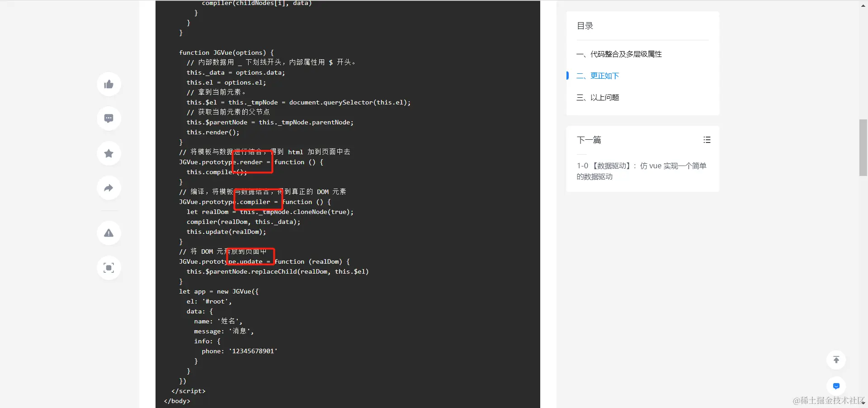Click the code line "phone: '12345678901'"
868x408 pixels.
[240, 351]
